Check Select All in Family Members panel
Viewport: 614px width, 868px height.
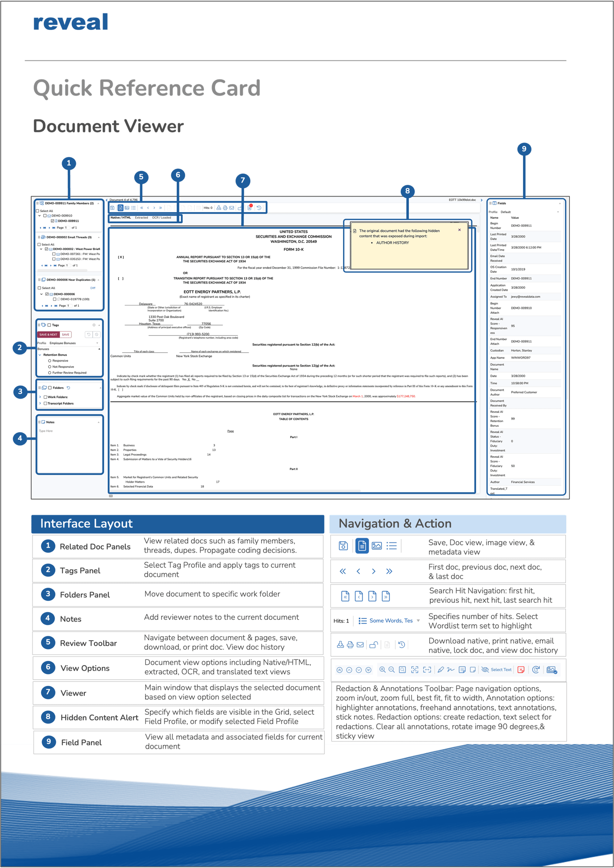click(x=38, y=211)
